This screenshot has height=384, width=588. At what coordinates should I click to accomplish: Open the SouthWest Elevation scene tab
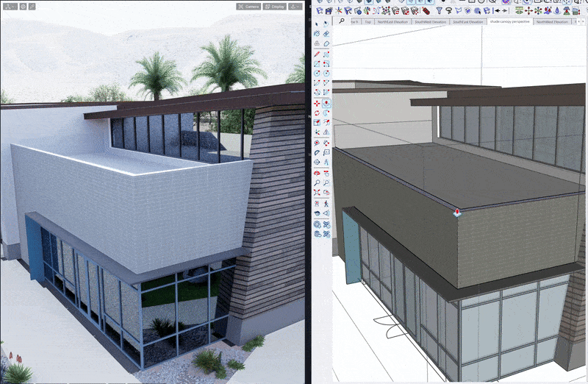[430, 22]
